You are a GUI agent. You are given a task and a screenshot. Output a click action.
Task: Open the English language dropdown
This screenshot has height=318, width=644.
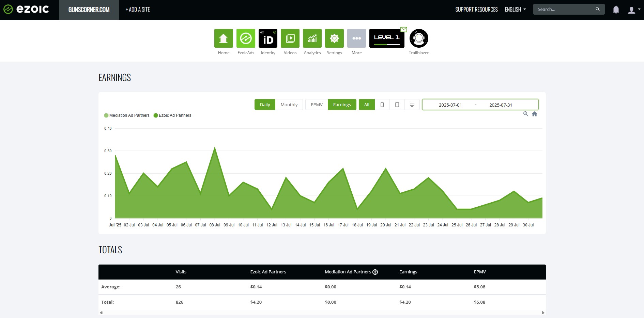[x=515, y=10]
